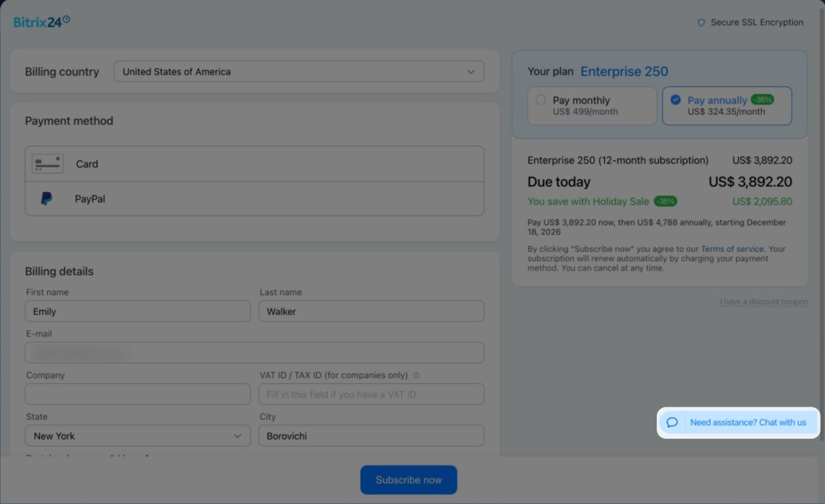The height and width of the screenshot is (504, 825).
Task: Click the chat bubble icon
Action: [672, 423]
